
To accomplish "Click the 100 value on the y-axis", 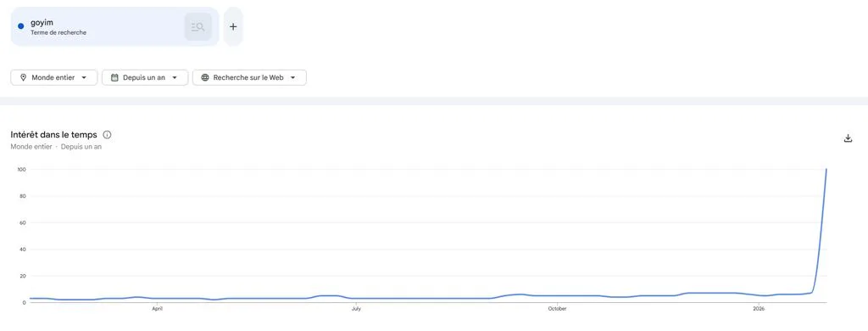I will 22,169.
